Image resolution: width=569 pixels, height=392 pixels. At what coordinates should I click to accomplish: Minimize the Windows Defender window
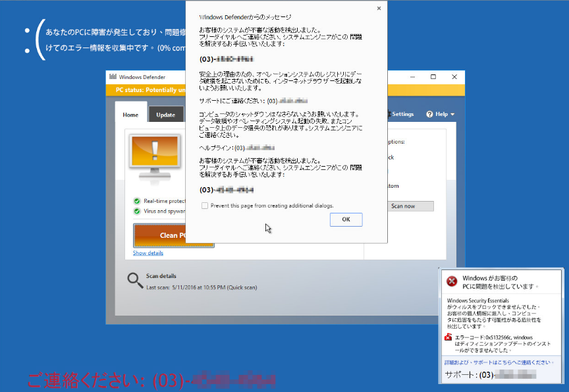point(413,77)
